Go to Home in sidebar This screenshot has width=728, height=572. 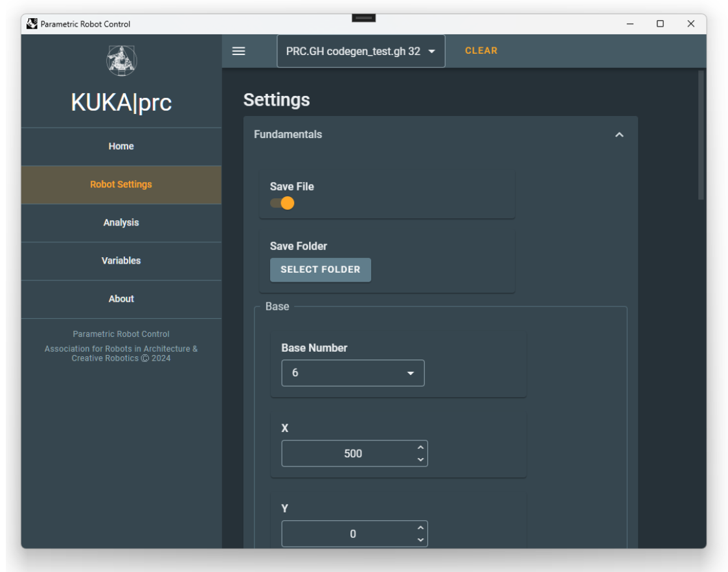(121, 146)
